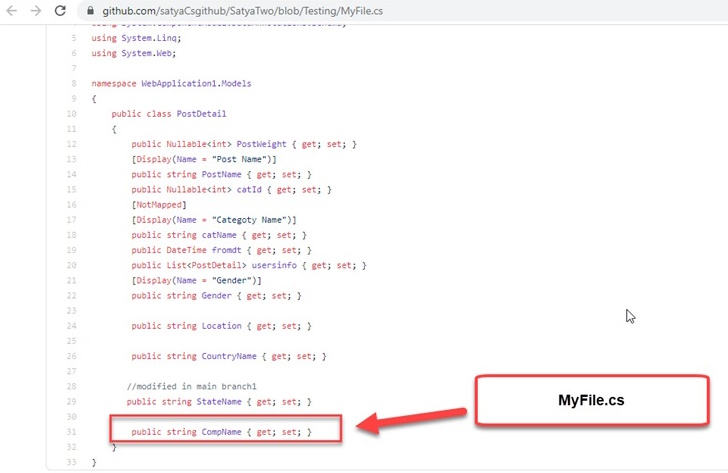Screen dimensions: 728x473
Task: Click line number 31 in gutter
Action: pos(72,432)
